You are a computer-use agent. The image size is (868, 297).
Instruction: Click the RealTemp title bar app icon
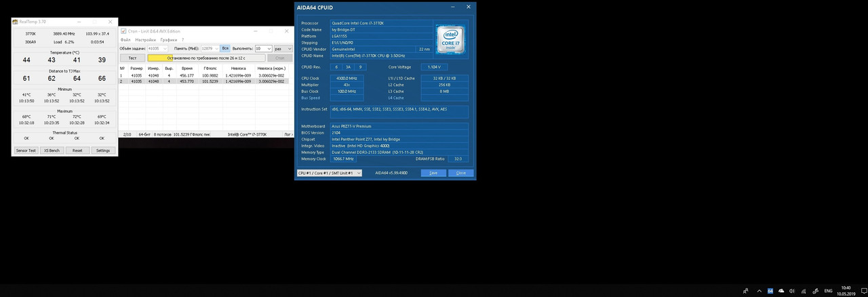click(x=15, y=22)
